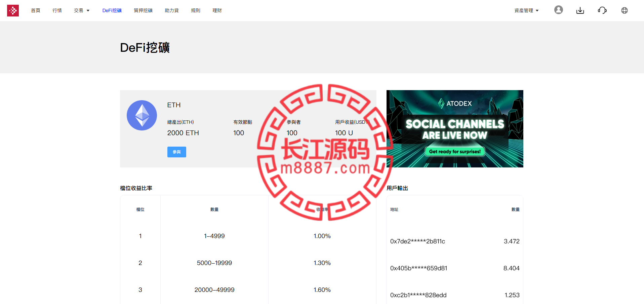
Task: Click the 100 U user income value
Action: pos(344,133)
